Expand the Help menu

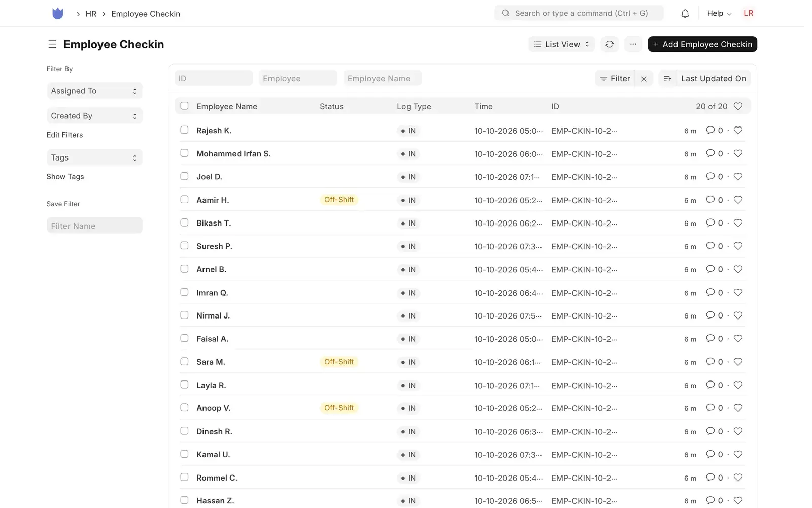(x=719, y=14)
